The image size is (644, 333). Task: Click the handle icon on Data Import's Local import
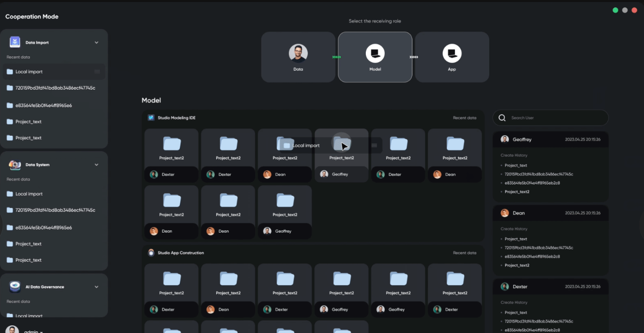(97, 72)
